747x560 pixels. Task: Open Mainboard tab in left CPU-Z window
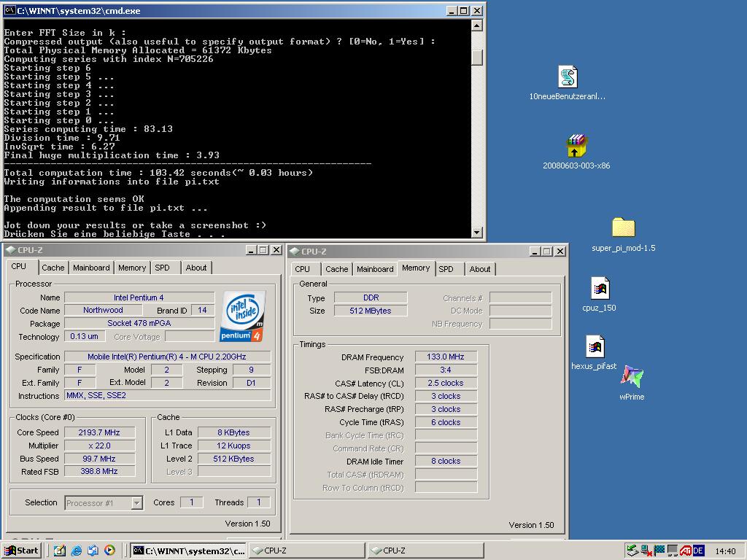click(x=91, y=268)
